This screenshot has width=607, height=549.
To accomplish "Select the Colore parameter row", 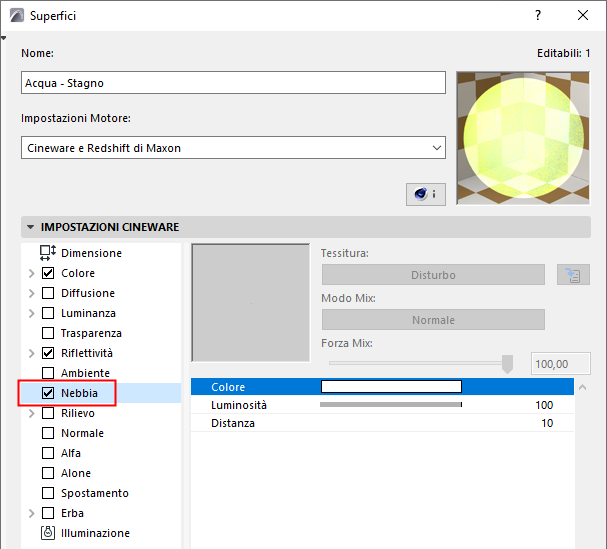I will coord(382,387).
